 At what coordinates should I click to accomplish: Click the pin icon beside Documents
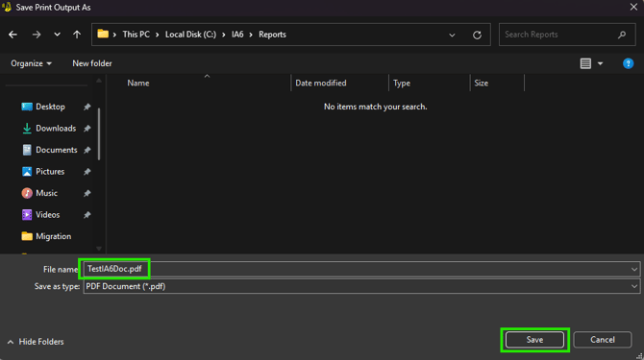pos(87,151)
